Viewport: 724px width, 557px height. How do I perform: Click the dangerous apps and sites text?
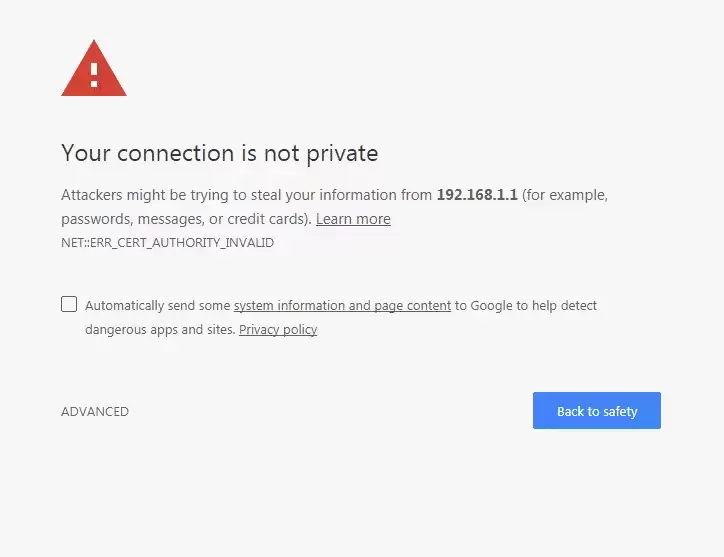pos(159,329)
